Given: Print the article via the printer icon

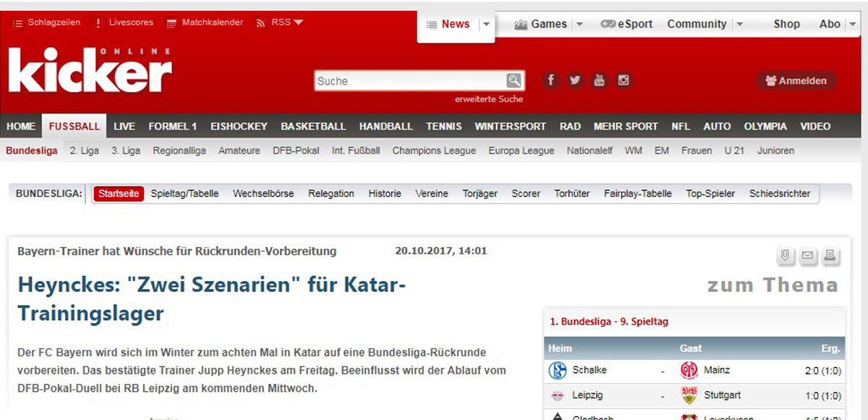Looking at the screenshot, I should tap(830, 255).
